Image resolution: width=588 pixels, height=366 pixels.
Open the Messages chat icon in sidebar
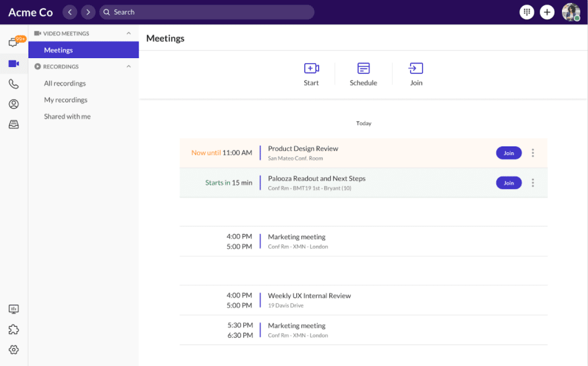coord(14,43)
